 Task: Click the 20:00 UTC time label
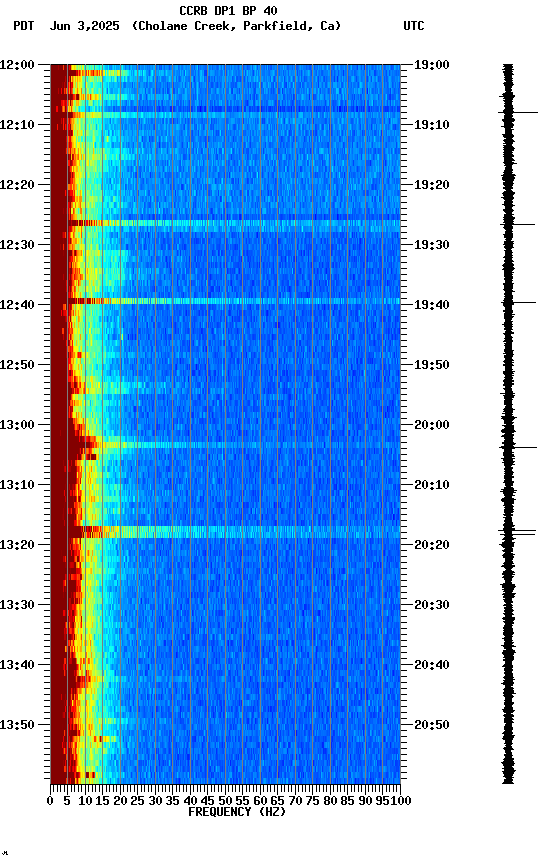point(432,425)
